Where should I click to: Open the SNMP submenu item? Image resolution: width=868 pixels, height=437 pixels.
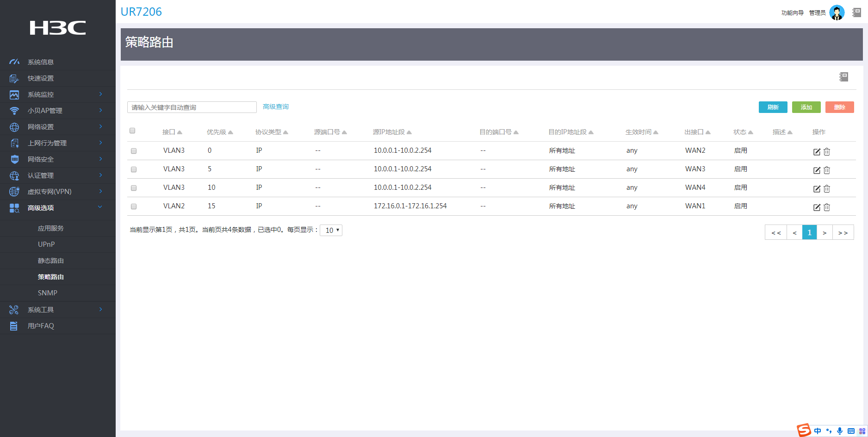pyautogui.click(x=48, y=293)
